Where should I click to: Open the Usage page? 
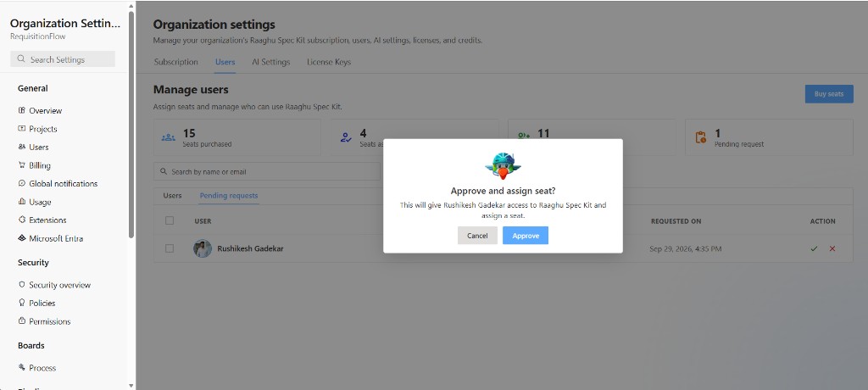coord(41,202)
